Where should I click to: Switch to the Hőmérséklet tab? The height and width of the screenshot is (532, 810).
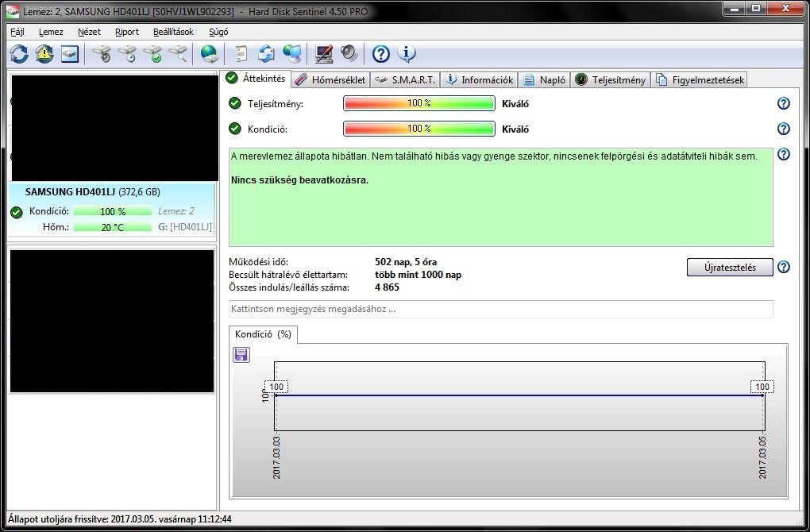coord(331,79)
